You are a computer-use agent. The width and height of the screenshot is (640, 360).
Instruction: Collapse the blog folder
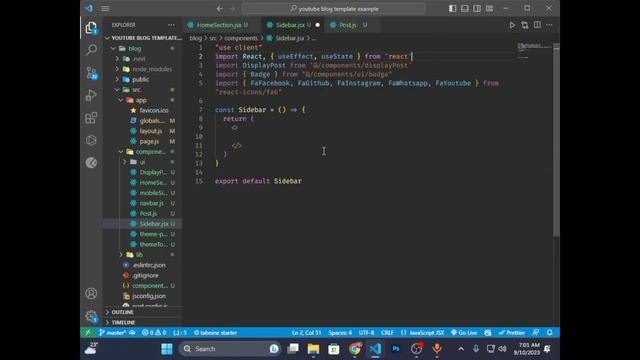click(x=113, y=48)
